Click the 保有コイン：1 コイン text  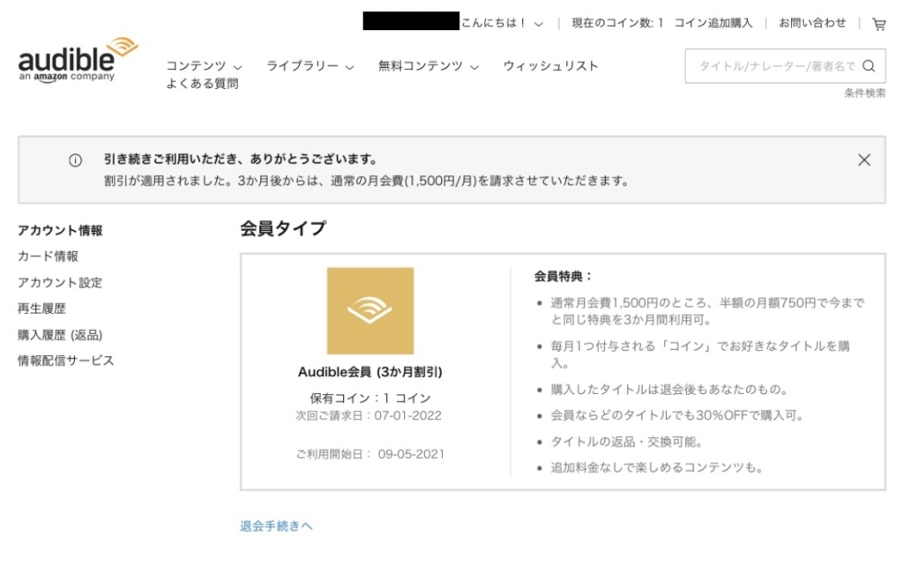[x=370, y=398]
